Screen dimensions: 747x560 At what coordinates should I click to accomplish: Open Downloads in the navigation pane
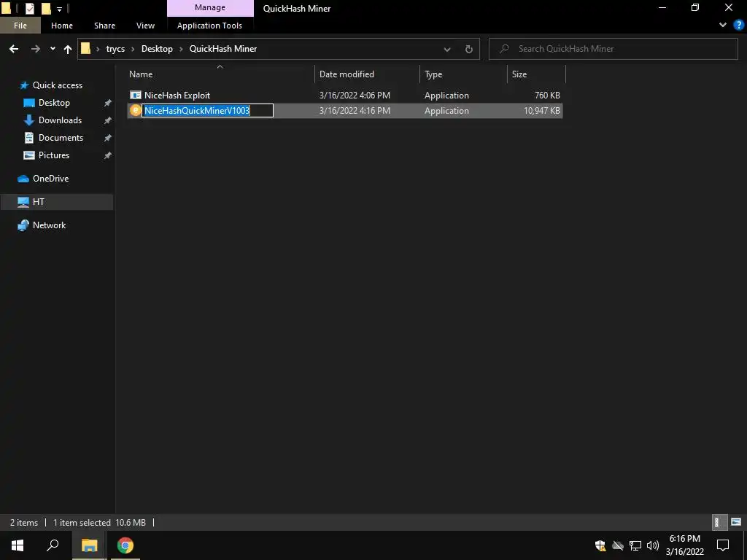60,120
